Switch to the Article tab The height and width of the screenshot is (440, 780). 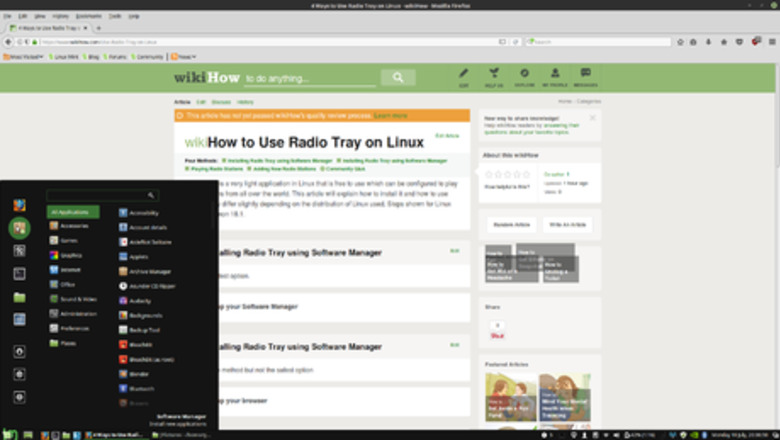[182, 102]
